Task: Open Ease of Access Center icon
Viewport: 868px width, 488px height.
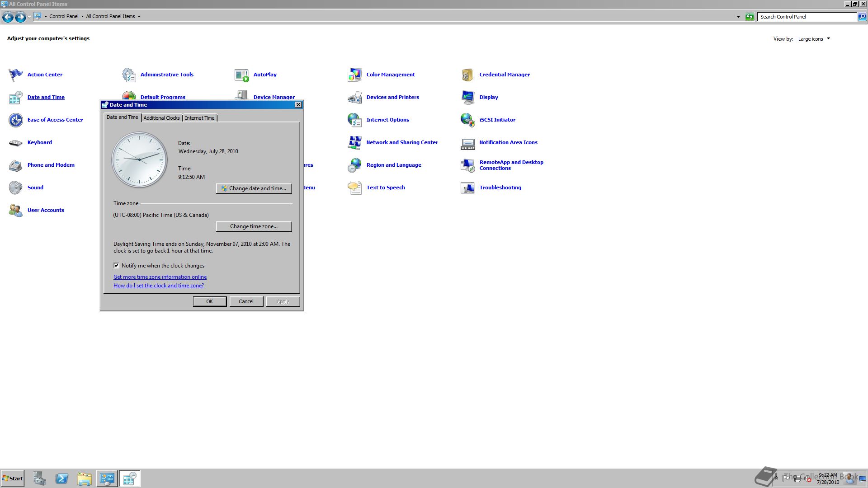Action: click(x=16, y=120)
